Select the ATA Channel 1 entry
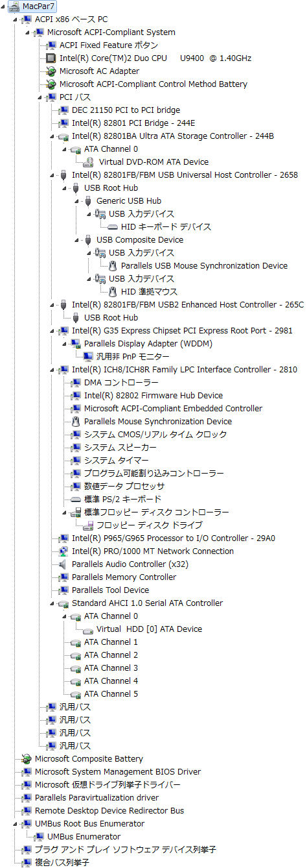The width and height of the screenshot is (307, 868). [111, 642]
